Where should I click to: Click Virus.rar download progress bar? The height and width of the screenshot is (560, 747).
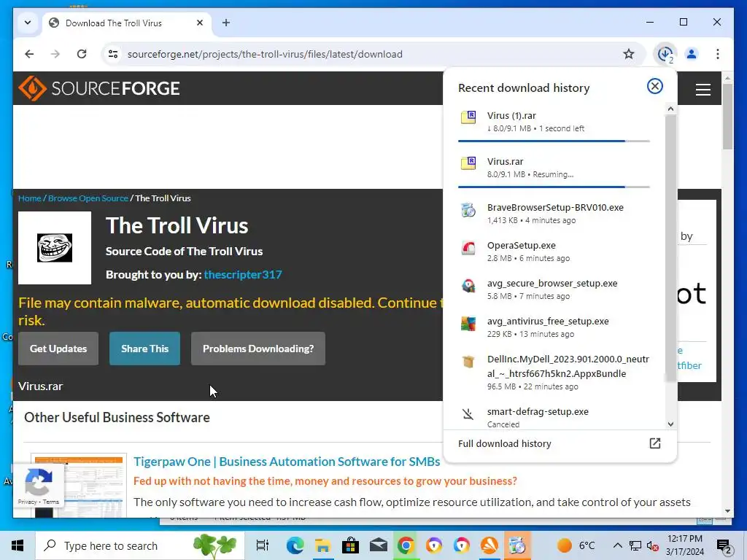(554, 187)
